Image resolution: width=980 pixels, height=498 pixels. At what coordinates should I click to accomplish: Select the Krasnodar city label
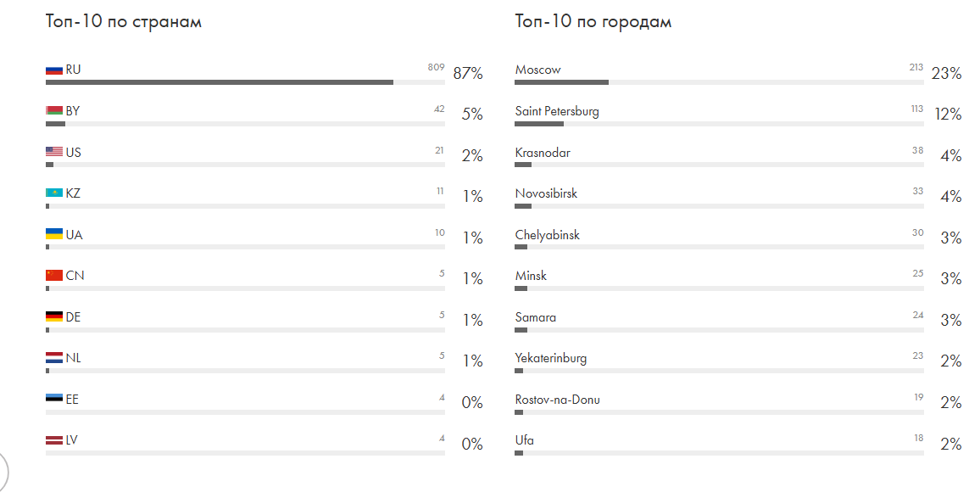pyautogui.click(x=543, y=153)
